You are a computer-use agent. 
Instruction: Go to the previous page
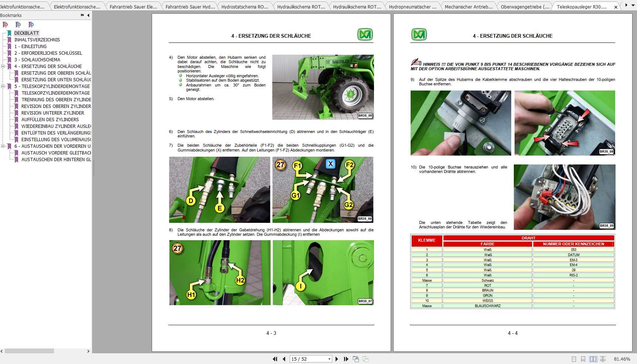(284, 359)
